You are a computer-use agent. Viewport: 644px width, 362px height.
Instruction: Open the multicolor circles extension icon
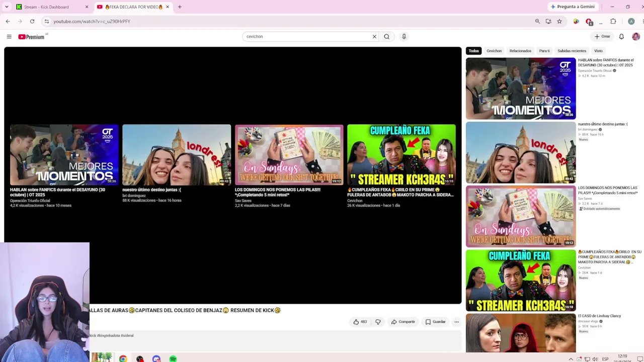click(x=576, y=21)
